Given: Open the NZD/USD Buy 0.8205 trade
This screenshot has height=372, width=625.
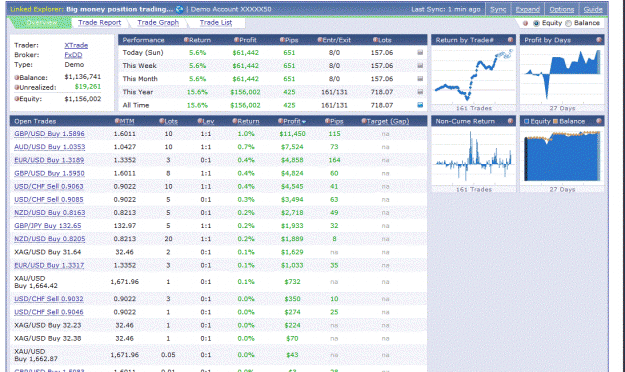Looking at the screenshot, I should (49, 239).
